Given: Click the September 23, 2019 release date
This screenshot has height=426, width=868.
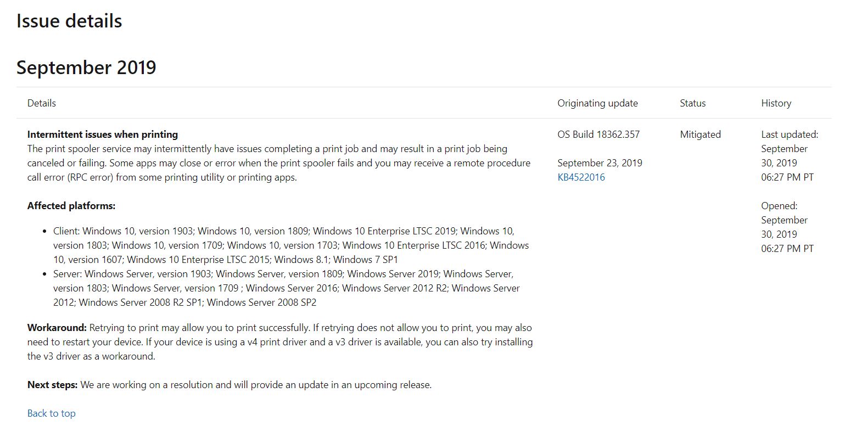Looking at the screenshot, I should tap(600, 163).
